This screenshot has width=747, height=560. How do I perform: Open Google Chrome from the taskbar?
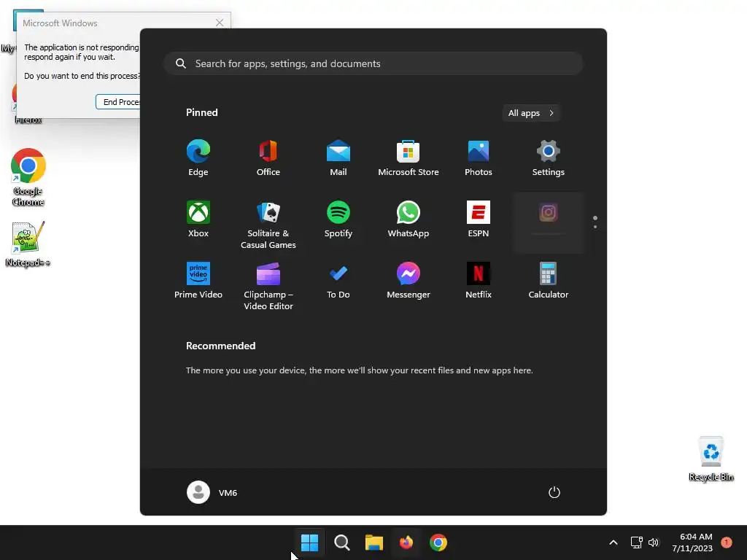point(438,542)
